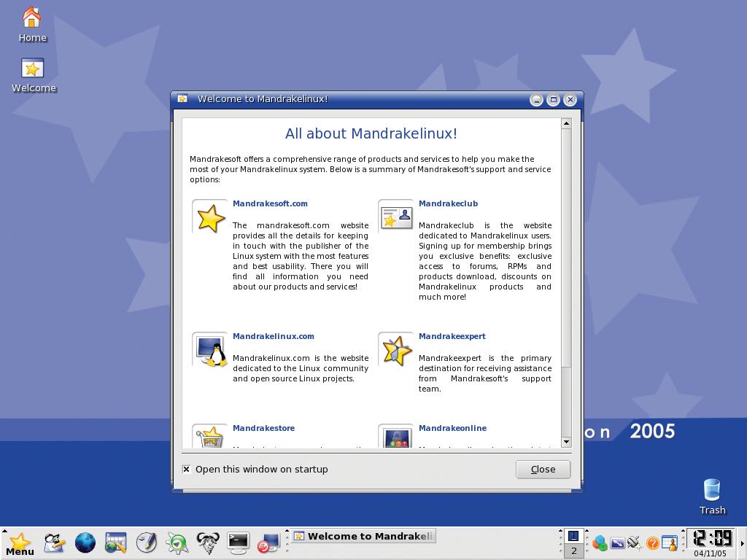This screenshot has width=747, height=560.
Task: Click the 12:09 clock display
Action: point(712,539)
